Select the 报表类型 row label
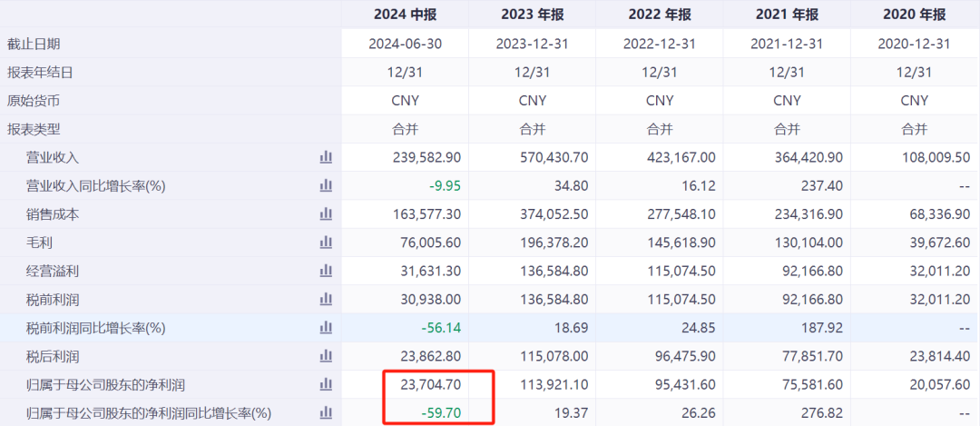Screen dimensions: 980x426 tap(34, 130)
